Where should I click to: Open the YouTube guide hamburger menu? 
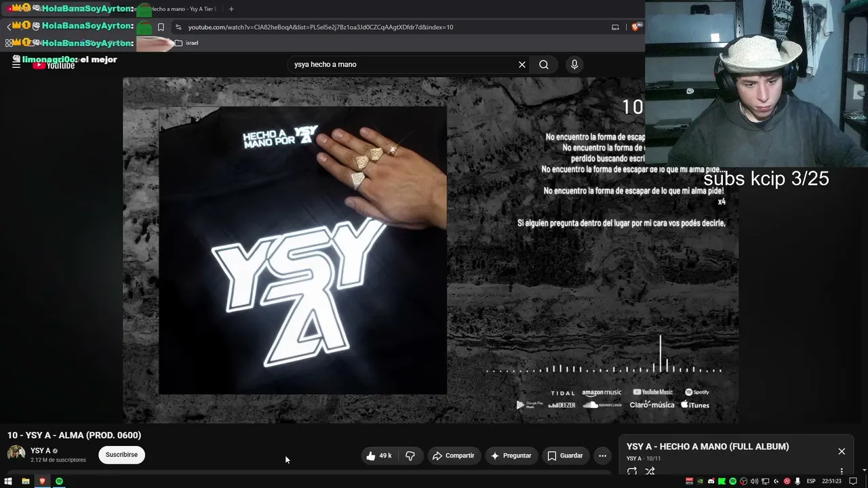16,64
